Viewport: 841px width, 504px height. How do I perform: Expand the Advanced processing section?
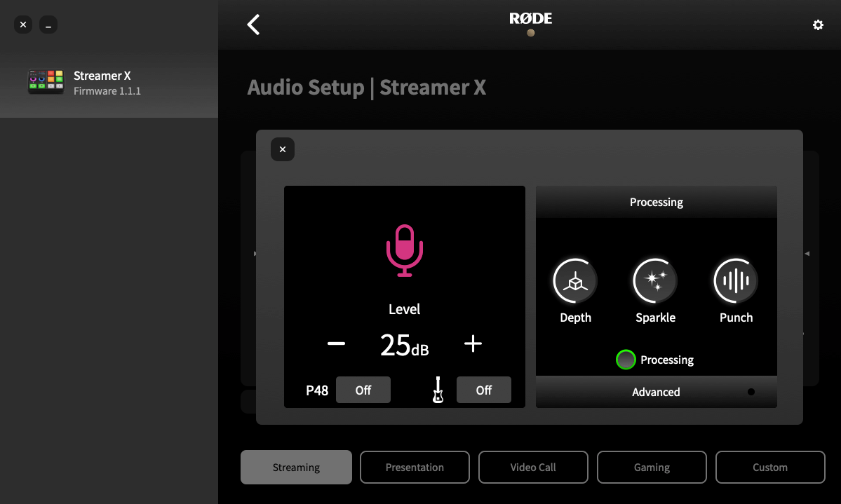[655, 392]
